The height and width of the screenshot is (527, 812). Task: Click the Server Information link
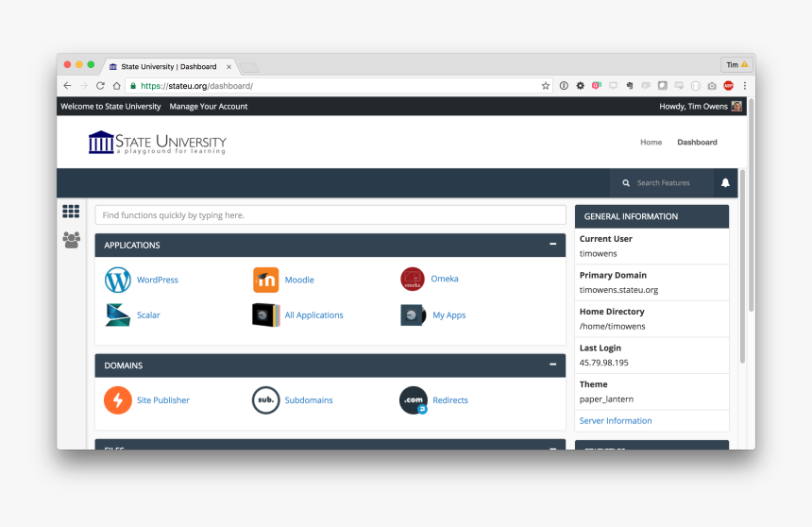[616, 421]
